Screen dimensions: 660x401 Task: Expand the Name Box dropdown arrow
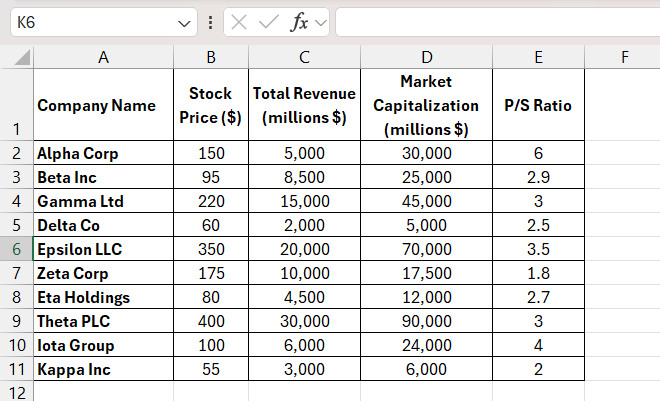tap(184, 23)
